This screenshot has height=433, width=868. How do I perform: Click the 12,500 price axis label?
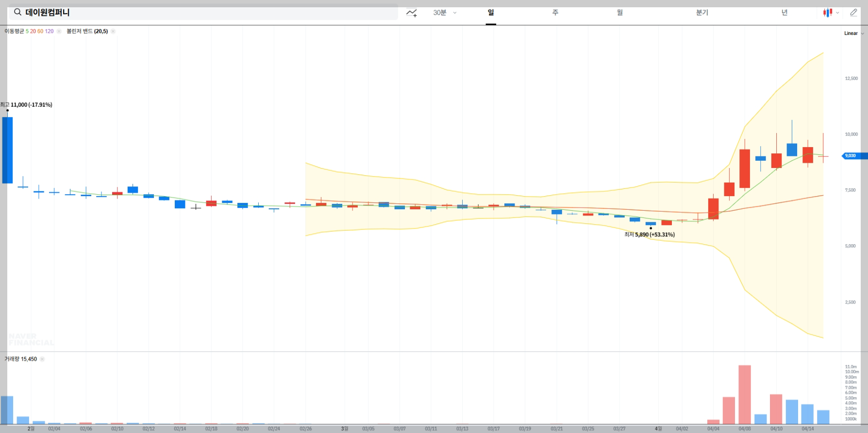point(851,78)
